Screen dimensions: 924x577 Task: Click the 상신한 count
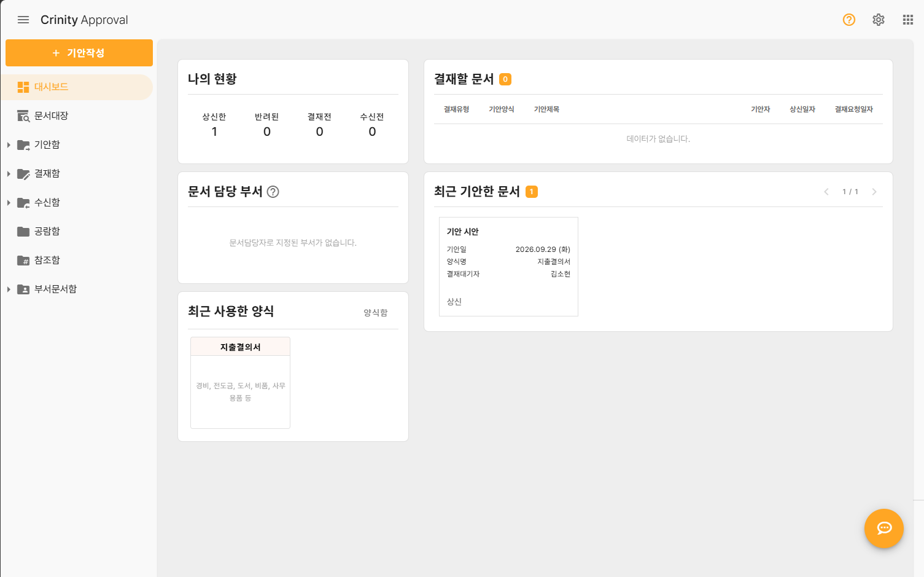214,131
